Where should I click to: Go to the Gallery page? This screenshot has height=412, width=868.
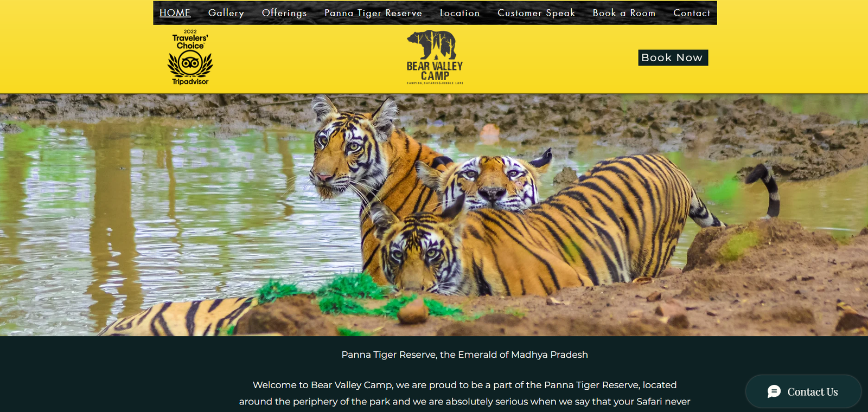[x=226, y=13]
